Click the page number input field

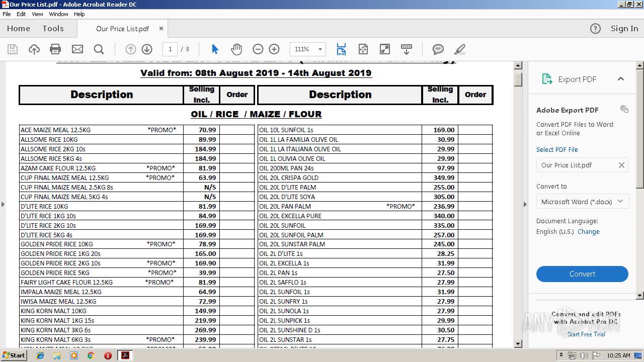click(170, 49)
